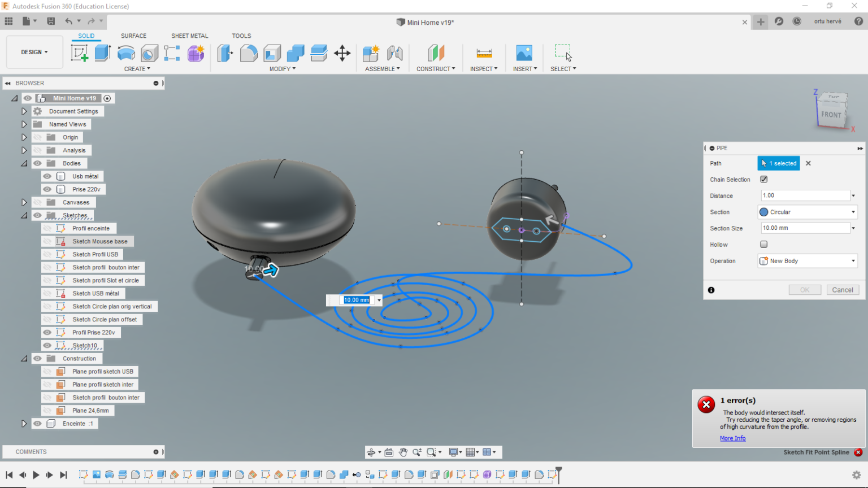Switch to the Surface tab
This screenshot has width=868, height=488.
133,36
